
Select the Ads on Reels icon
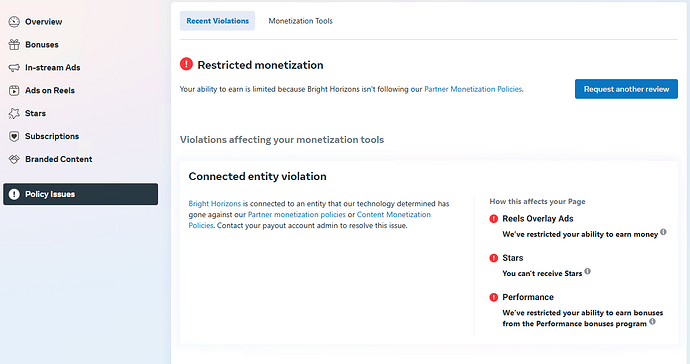click(x=14, y=90)
